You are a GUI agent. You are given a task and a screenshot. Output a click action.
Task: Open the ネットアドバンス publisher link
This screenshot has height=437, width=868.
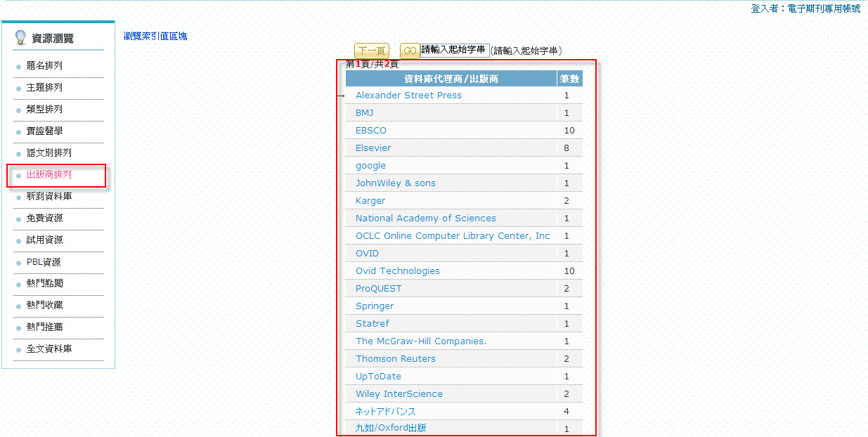386,411
